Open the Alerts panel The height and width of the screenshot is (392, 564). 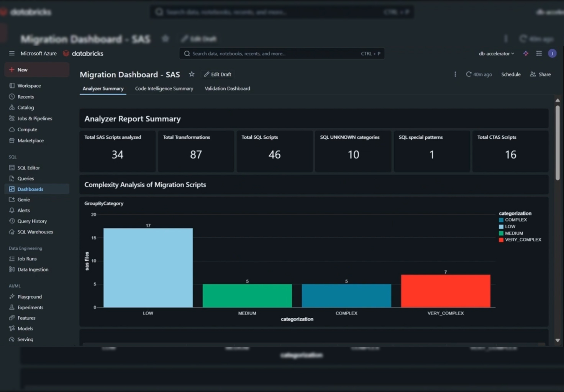click(24, 210)
